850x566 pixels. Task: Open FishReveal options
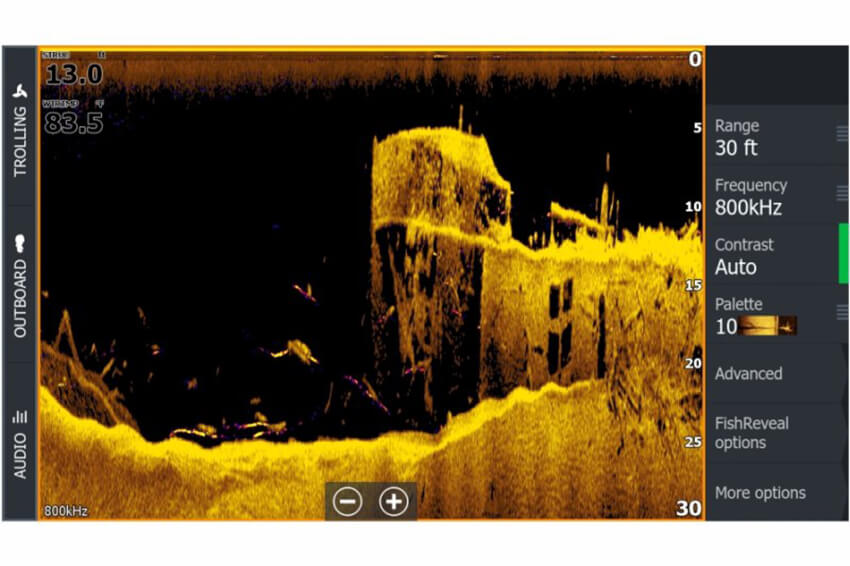pos(751,432)
